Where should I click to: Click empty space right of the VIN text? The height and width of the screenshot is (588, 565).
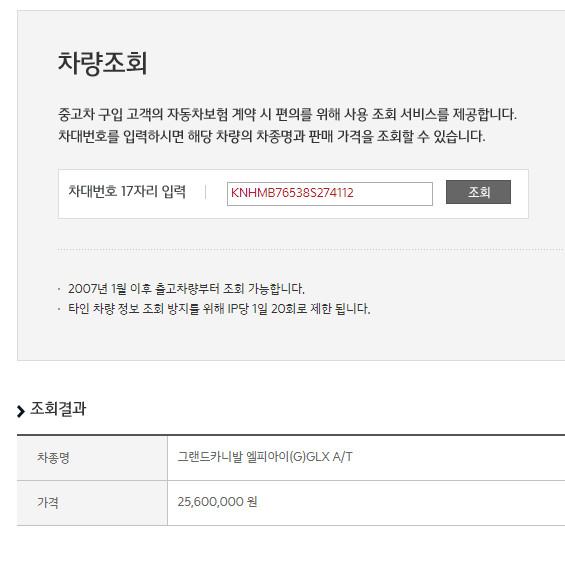click(393, 194)
